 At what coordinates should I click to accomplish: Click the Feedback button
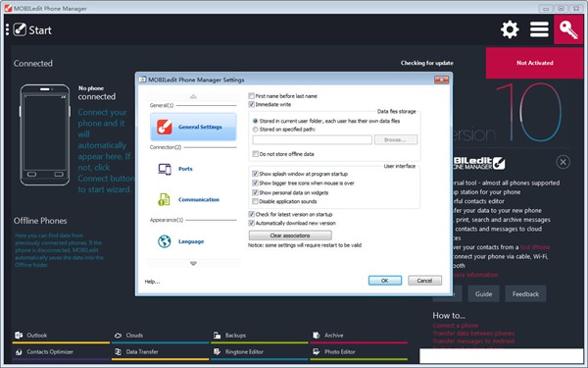coord(525,294)
